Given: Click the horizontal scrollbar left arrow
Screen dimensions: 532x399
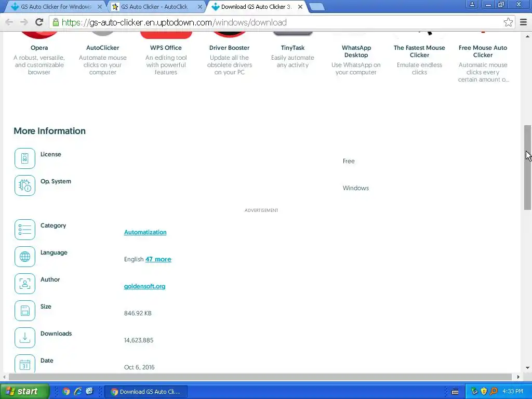Looking at the screenshot, I should (x=4, y=377).
